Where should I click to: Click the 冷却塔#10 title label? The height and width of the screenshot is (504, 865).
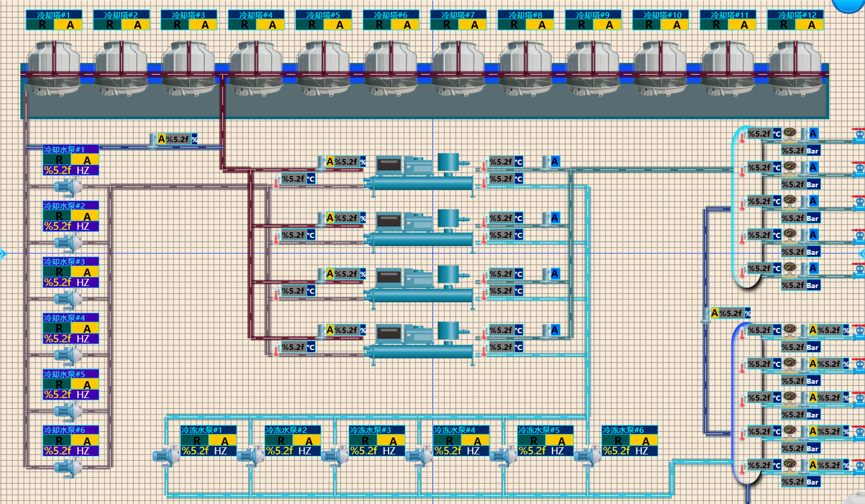tap(662, 15)
